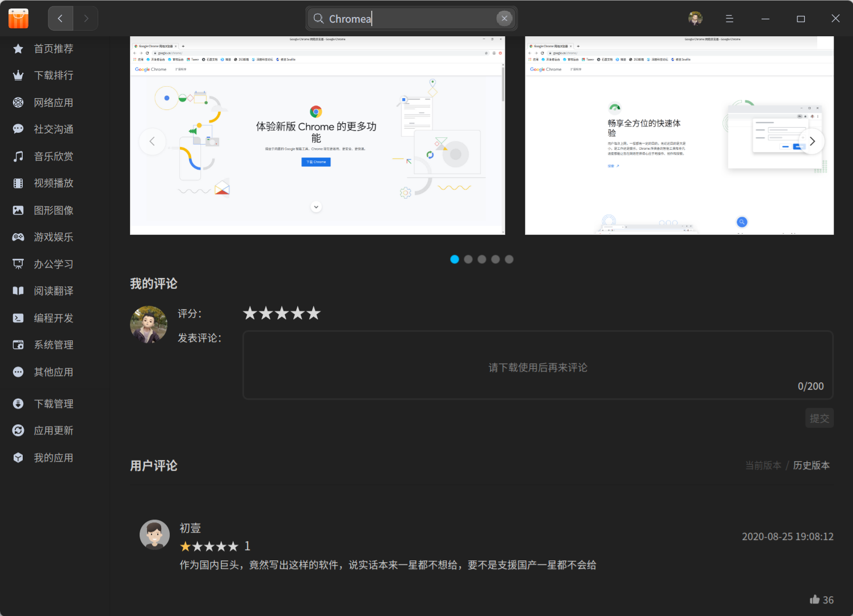Open the first Chrome screenshot thumbnail

click(x=317, y=136)
